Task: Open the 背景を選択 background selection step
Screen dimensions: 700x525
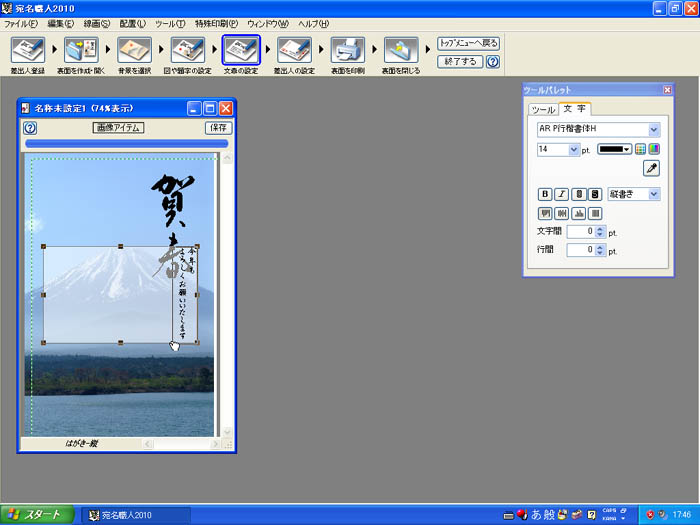Action: 134,50
